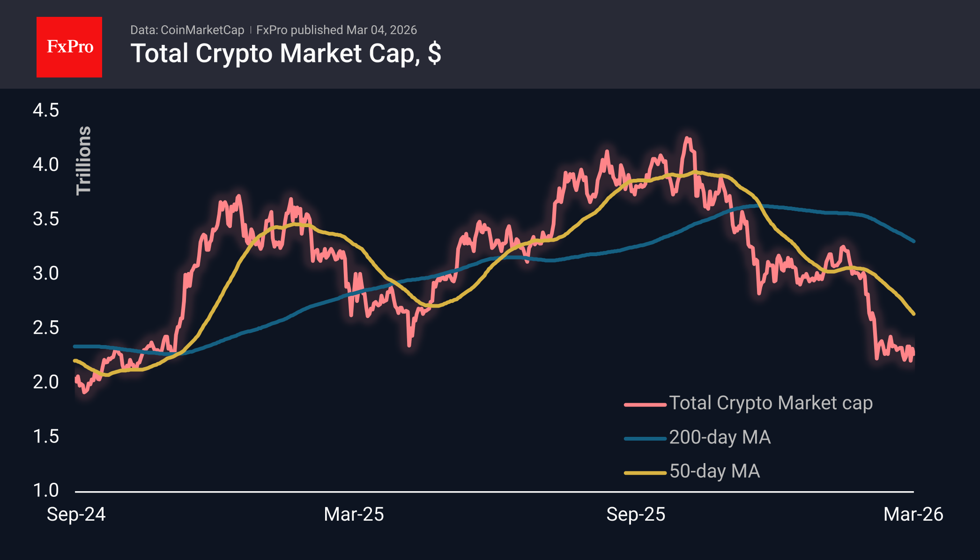Click the 4.5 y-axis tick label
Image resolution: width=980 pixels, height=560 pixels.
[x=46, y=111]
